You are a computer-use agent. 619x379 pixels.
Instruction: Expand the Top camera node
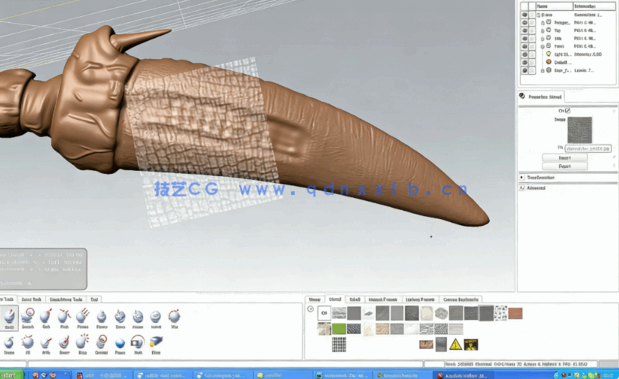[x=543, y=31]
